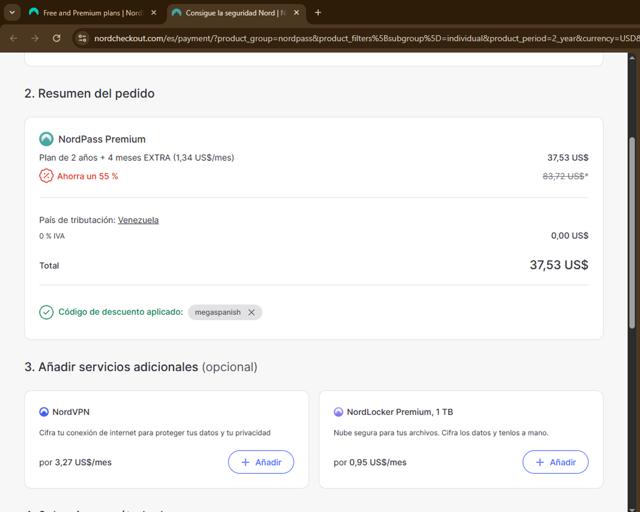
Task: Change the tax country Venezuela link
Action: (138, 220)
